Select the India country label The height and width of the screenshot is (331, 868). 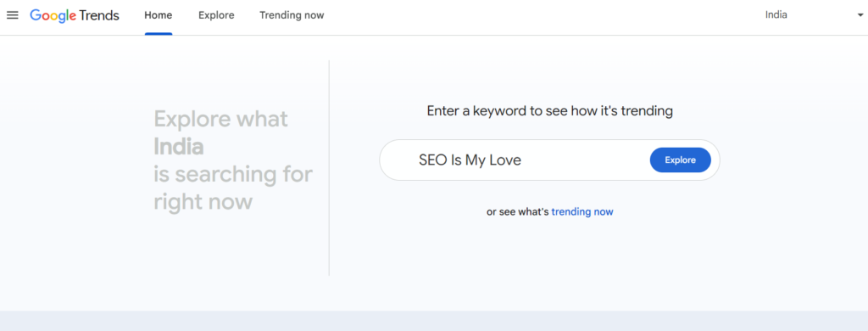776,15
